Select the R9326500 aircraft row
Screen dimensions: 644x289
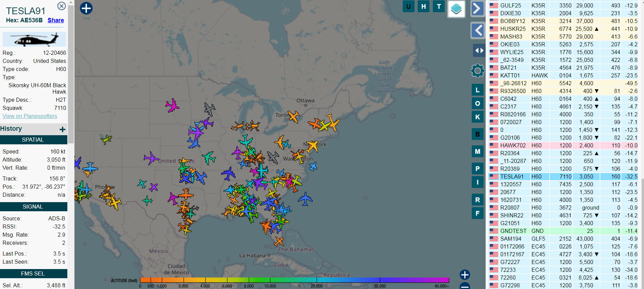563,91
